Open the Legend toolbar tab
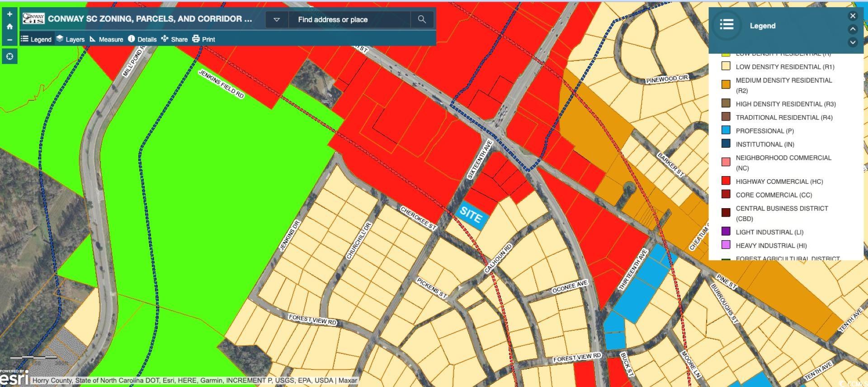 point(36,39)
